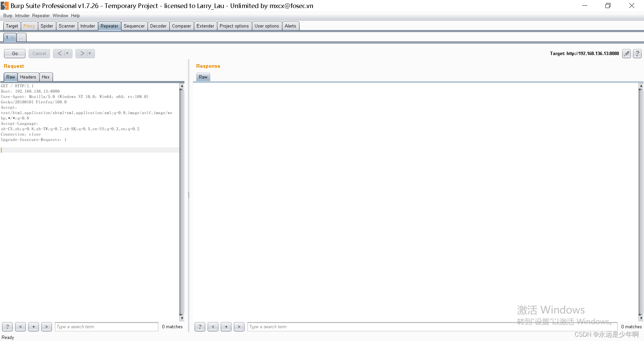Open the Burp menu

[x=8, y=16]
